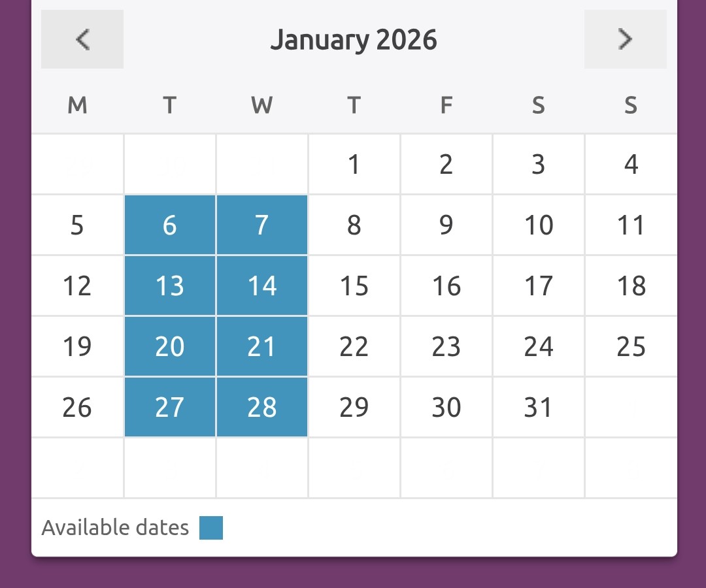Click Sunday the 25th cell
This screenshot has height=588, width=706.
click(x=631, y=346)
